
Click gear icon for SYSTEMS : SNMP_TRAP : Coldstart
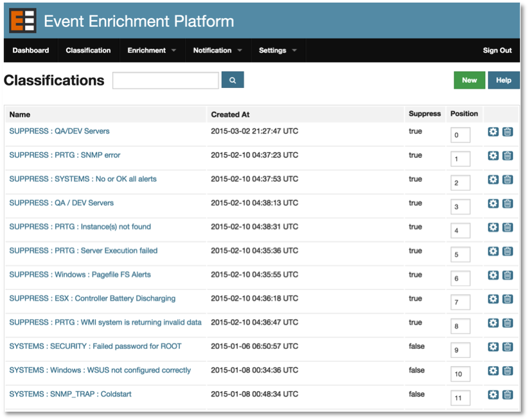(493, 395)
